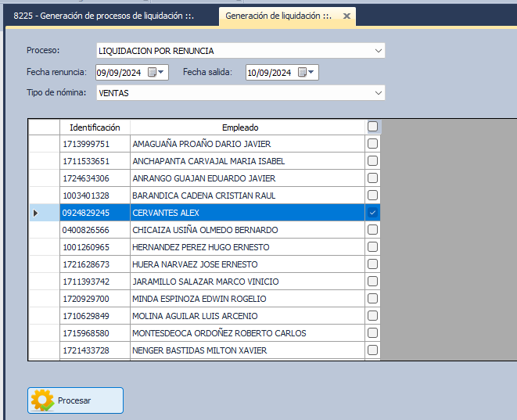Image resolution: width=517 pixels, height=420 pixels.
Task: Sort by the Identificación column header
Action: (95, 127)
